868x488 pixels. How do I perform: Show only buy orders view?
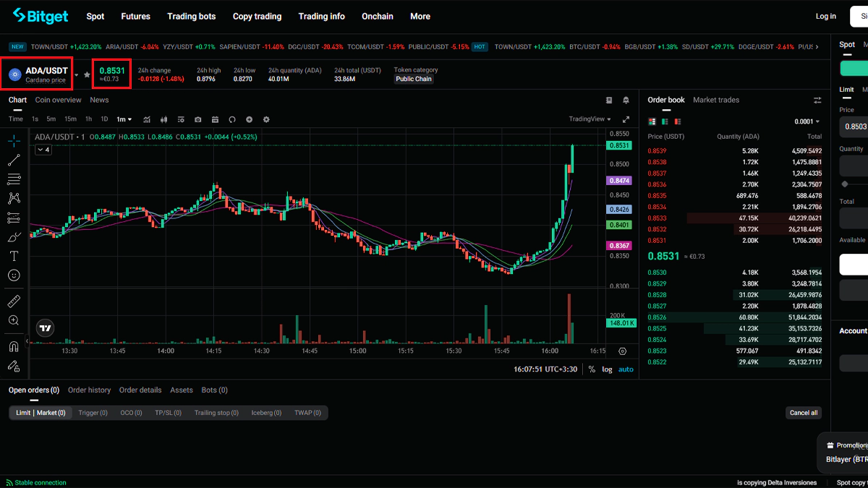[664, 121]
